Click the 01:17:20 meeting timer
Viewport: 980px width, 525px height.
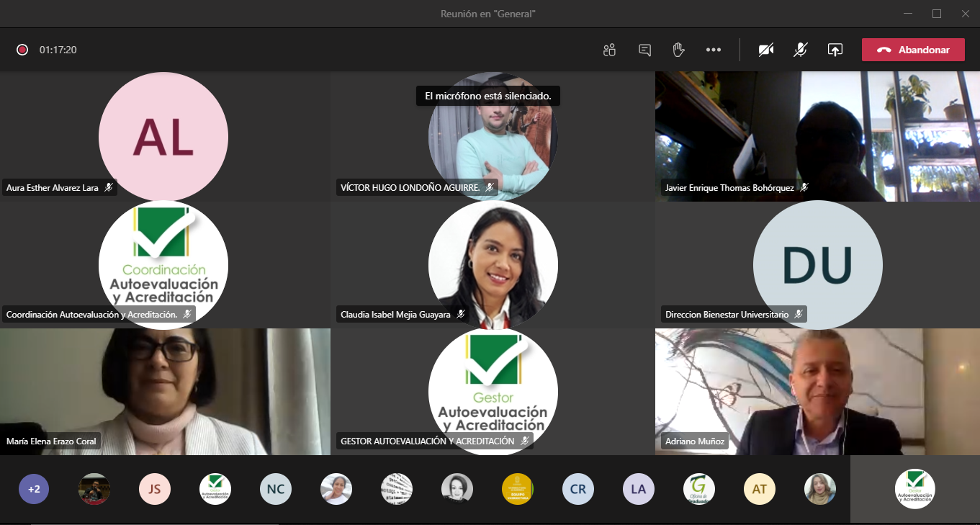tap(58, 50)
